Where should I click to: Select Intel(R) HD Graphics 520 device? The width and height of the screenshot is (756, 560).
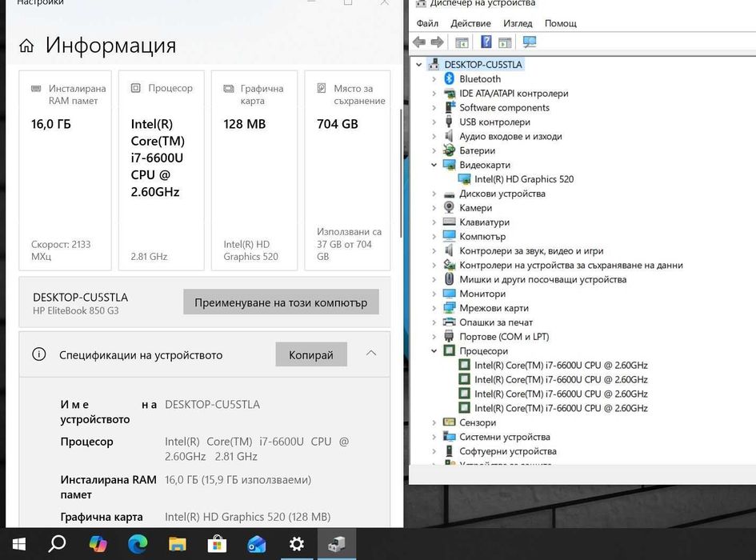pos(524,179)
